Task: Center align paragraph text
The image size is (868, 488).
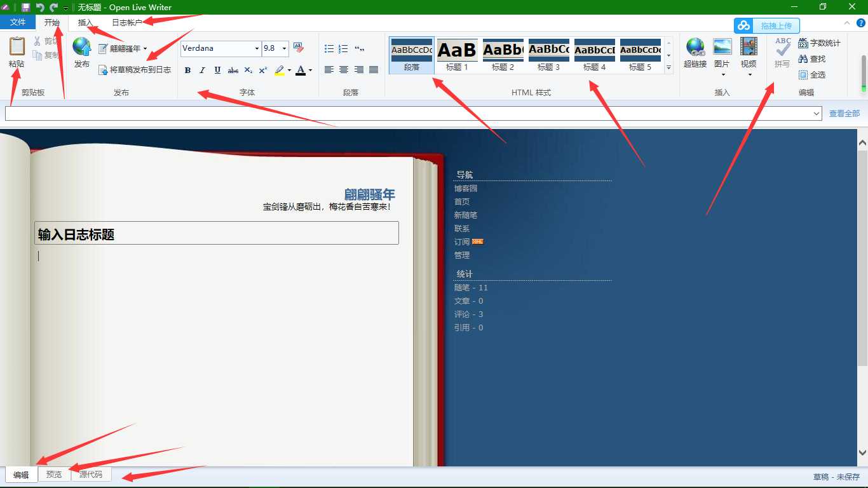Action: click(344, 70)
